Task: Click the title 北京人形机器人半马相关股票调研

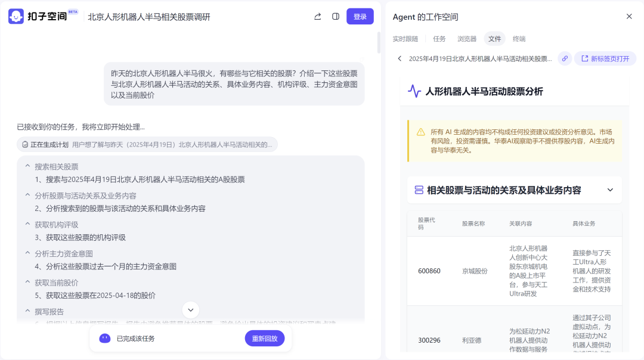Action: tap(149, 17)
